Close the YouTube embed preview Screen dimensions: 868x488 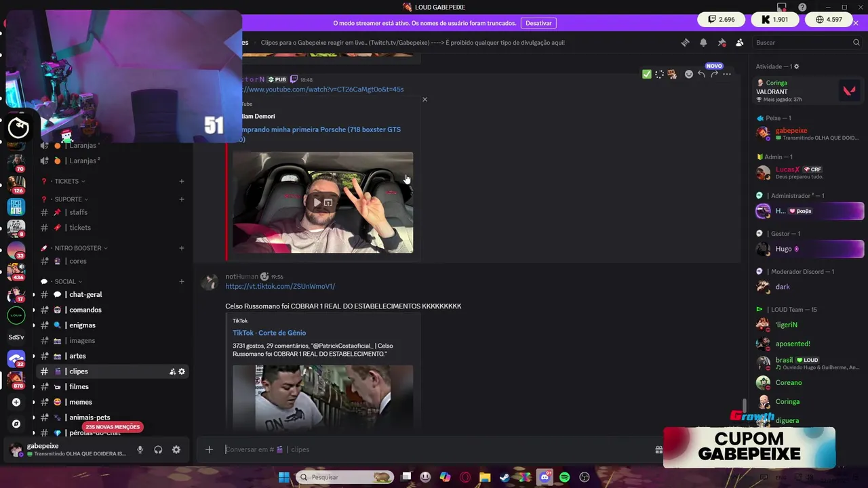click(425, 100)
